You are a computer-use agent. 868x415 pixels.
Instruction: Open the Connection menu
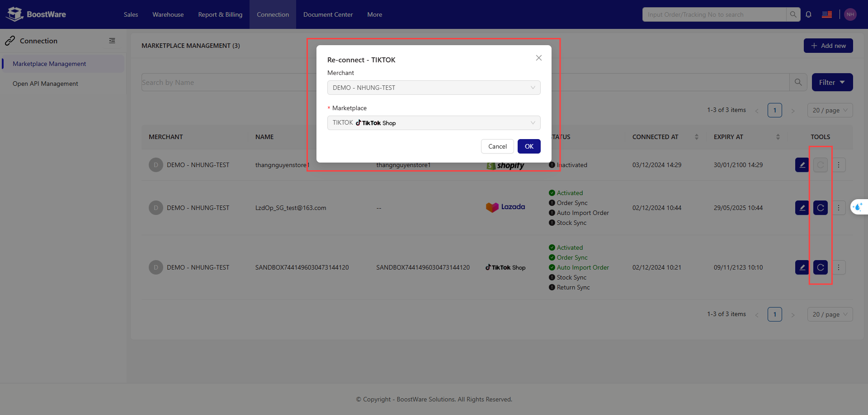pos(273,14)
